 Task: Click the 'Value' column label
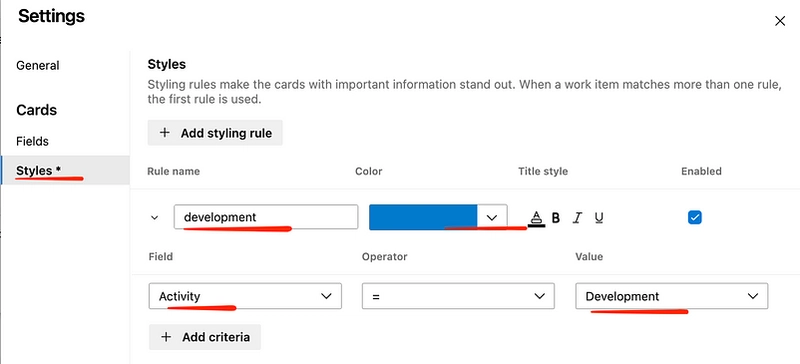coord(589,256)
